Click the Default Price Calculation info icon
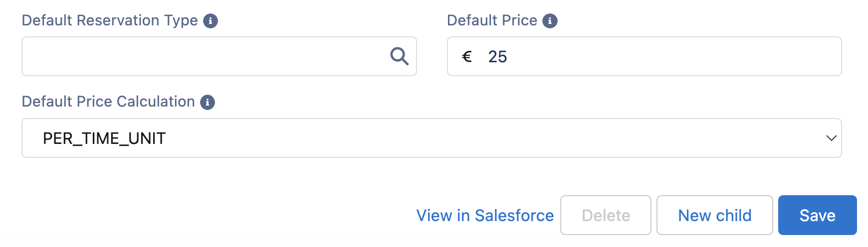Image resolution: width=868 pixels, height=247 pixels. point(208,102)
